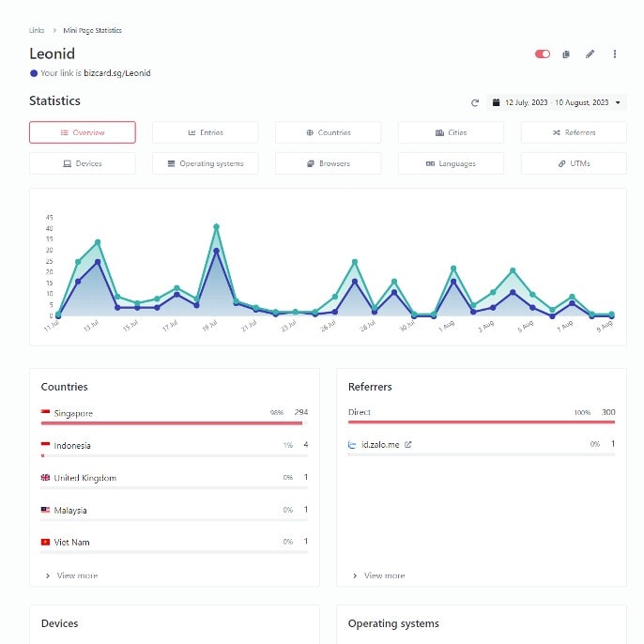Click the Browsers tab
Screen dimensions: 644x644
click(x=329, y=163)
